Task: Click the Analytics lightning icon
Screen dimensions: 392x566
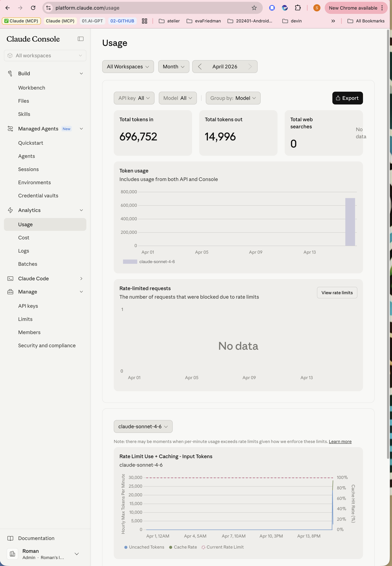Action: (10, 210)
